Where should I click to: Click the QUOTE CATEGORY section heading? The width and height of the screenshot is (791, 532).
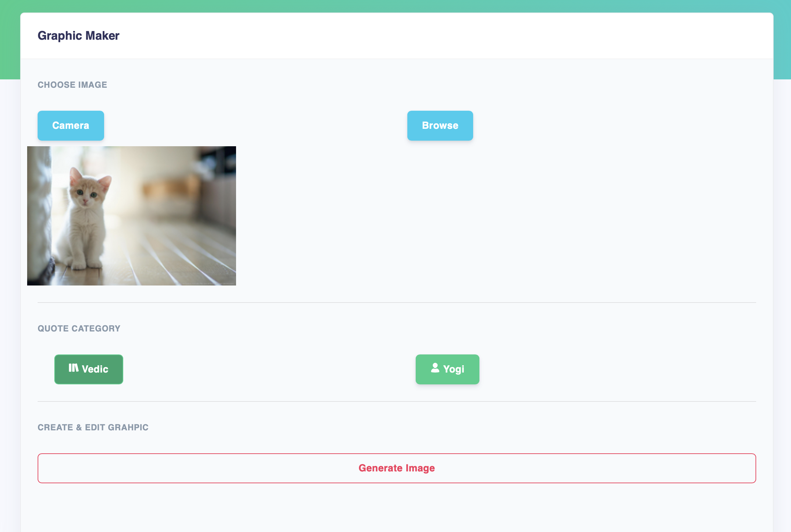[x=79, y=329]
